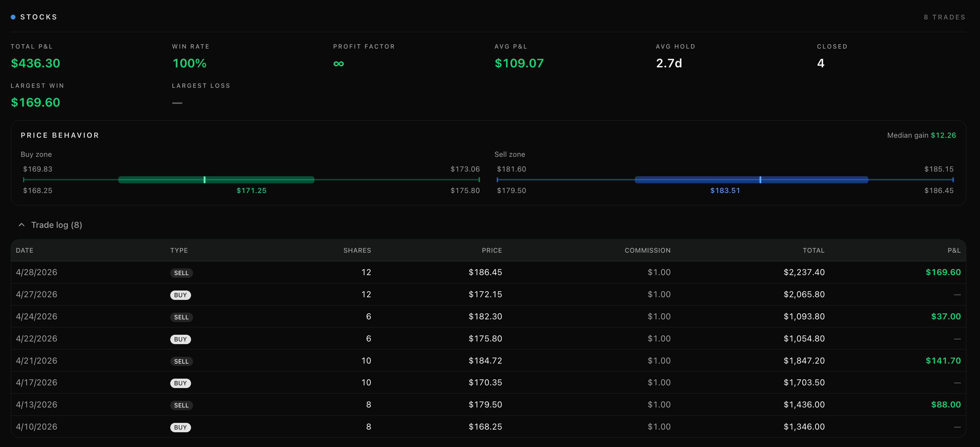Click the blue Stocks dot indicator
Image resolution: width=980 pixels, height=447 pixels.
click(x=13, y=17)
